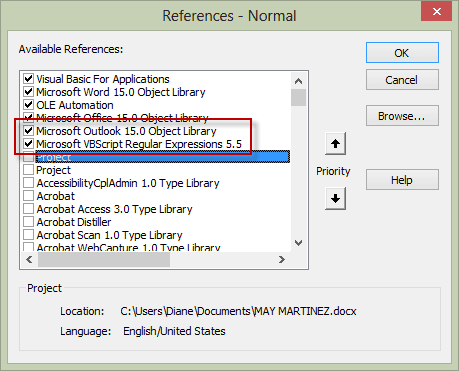The image size is (459, 371).
Task: Click the English/United States language value
Action: (174, 331)
